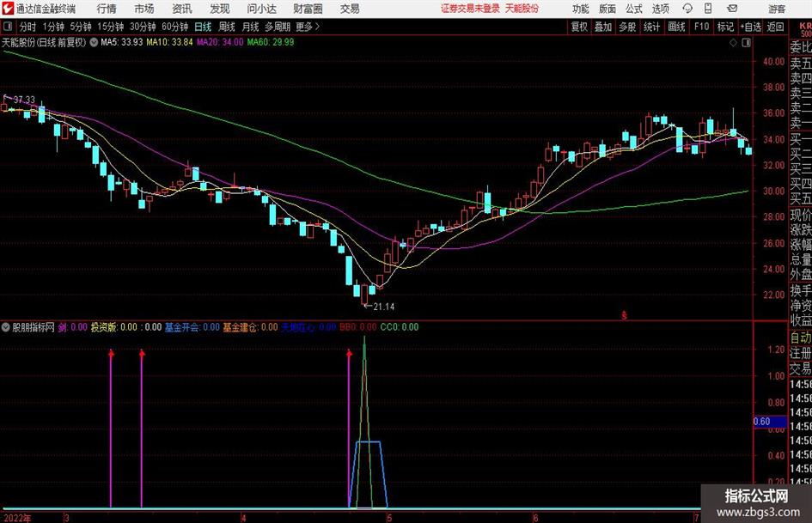
Task: Open F10 company info
Action: 701,27
